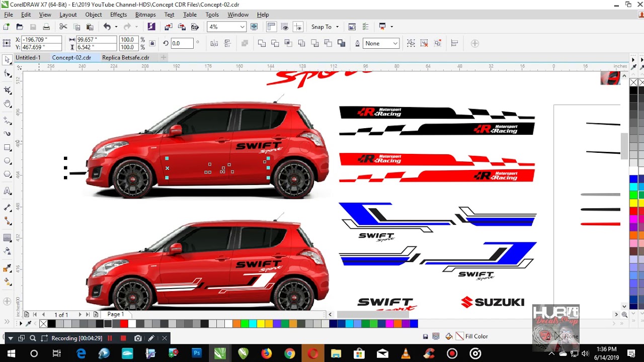Viewport: 644px width, 362px height.
Task: Select the Rectangle tool
Action: (7, 147)
